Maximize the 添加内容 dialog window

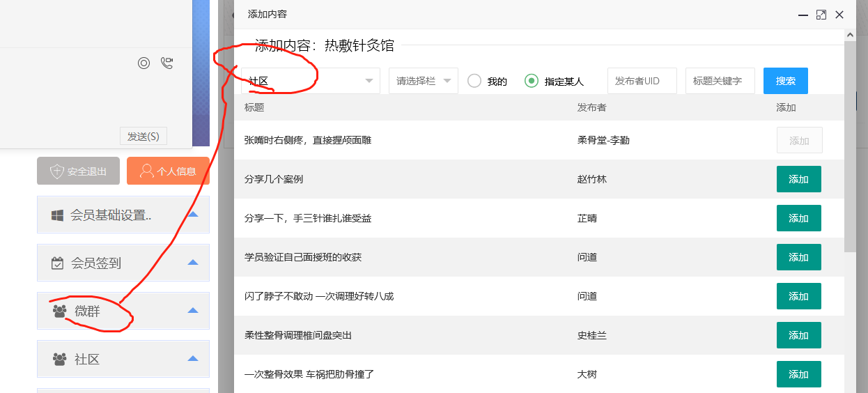coord(821,15)
